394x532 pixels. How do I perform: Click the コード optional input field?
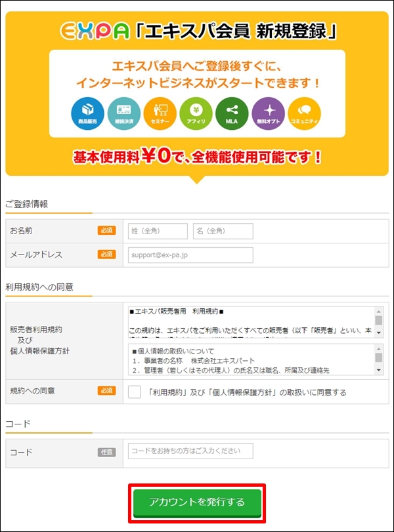pyautogui.click(x=190, y=451)
